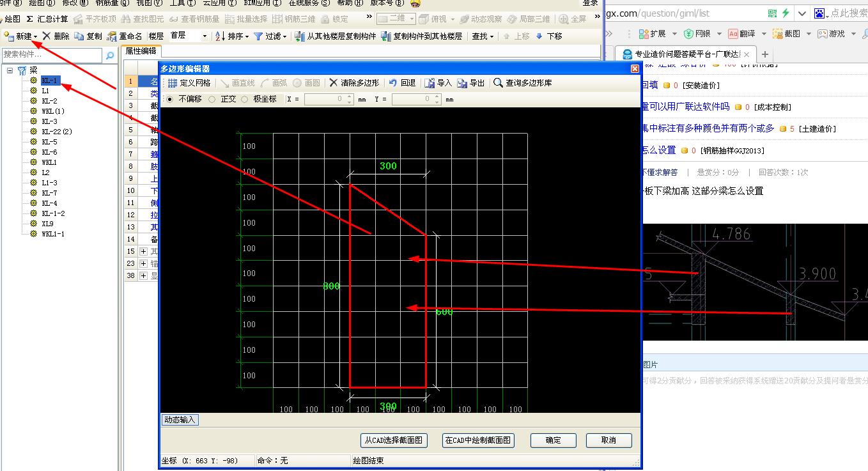
Task: Click the 动态输入 button
Action: pyautogui.click(x=180, y=420)
